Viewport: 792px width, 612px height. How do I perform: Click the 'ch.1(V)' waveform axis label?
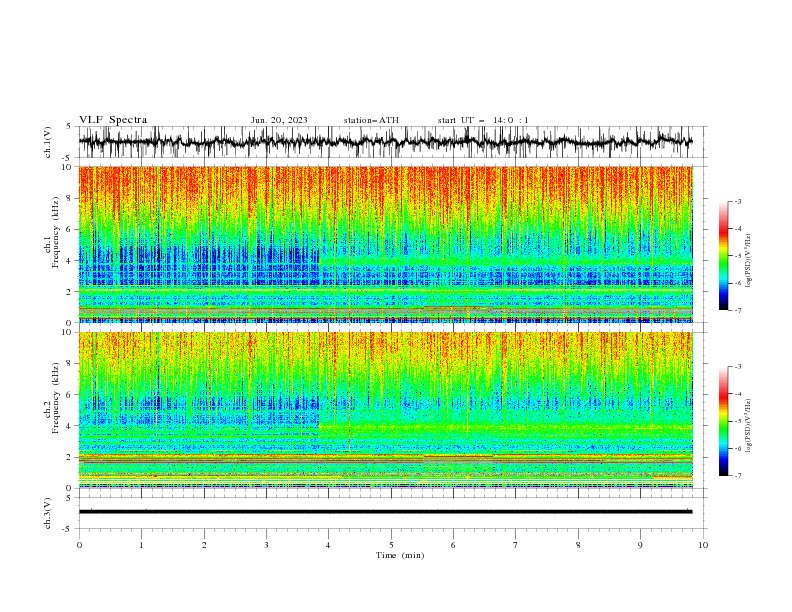click(x=48, y=142)
